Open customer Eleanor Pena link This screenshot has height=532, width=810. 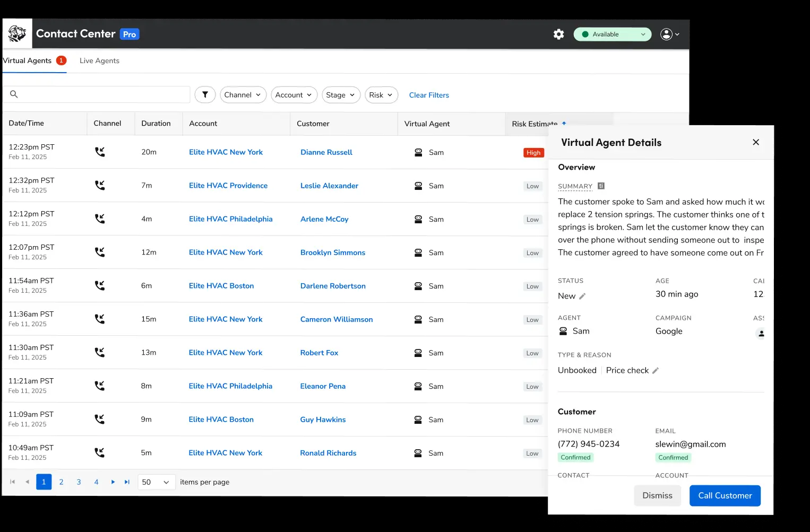click(x=323, y=386)
